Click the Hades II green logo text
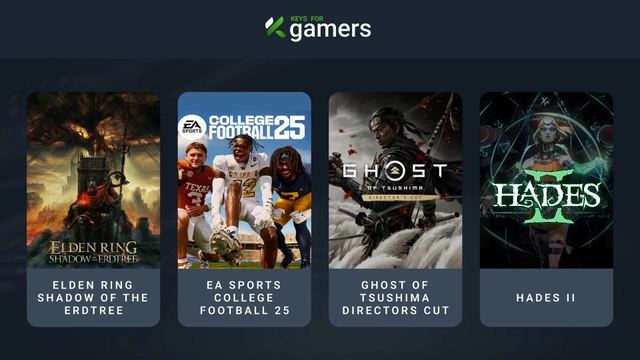Screen dimensions: 640x360 547,197
